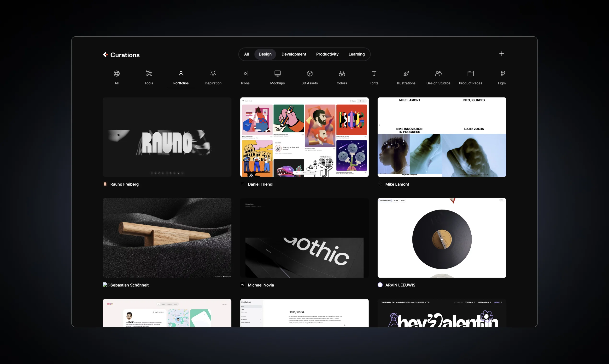Open the Michael Novia portfolio link
The image size is (609, 364).
(261, 285)
